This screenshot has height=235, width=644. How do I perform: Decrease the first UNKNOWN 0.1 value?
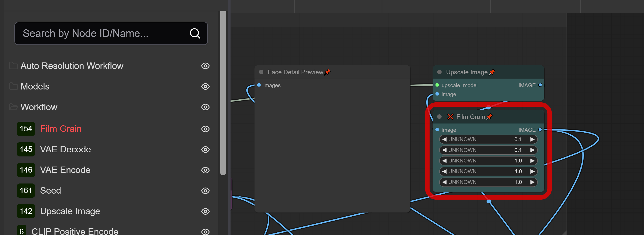tap(444, 139)
